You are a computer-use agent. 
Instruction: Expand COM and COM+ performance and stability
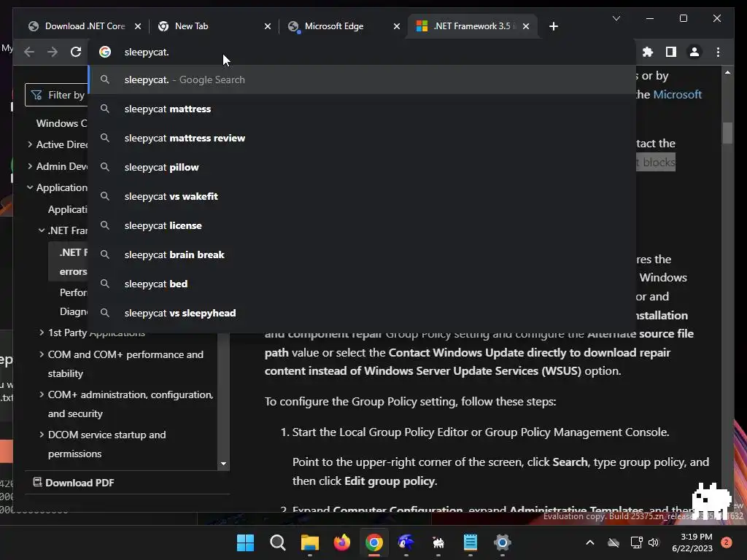(42, 354)
